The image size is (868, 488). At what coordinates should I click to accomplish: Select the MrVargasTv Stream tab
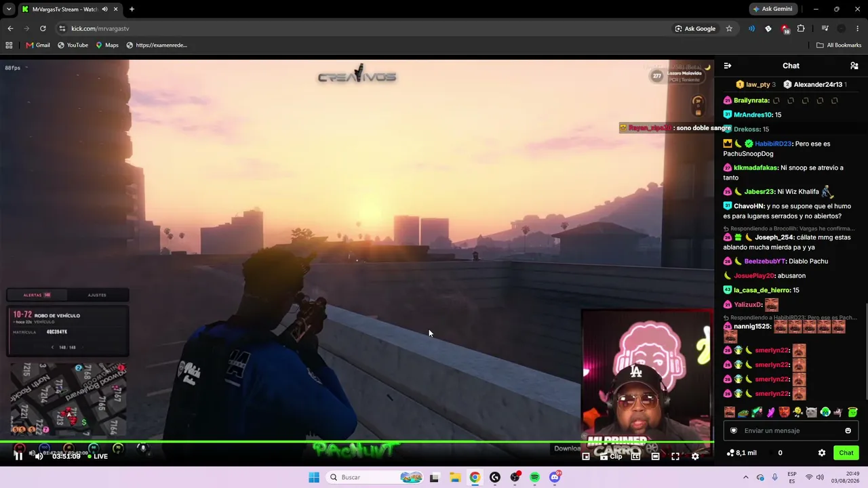point(70,9)
